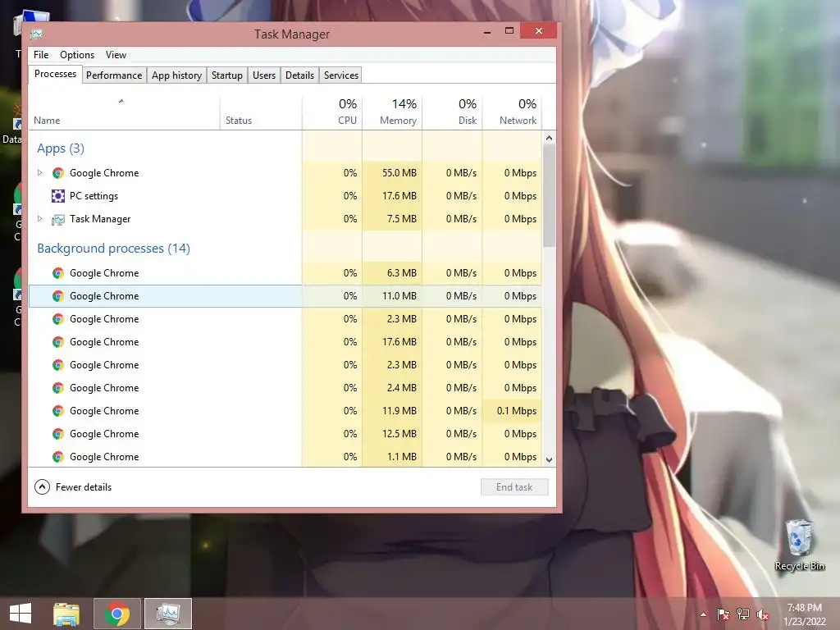
Task: Sort processes by CPU column
Action: 332,113
